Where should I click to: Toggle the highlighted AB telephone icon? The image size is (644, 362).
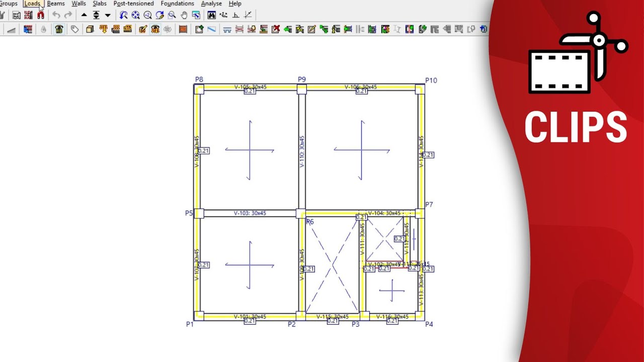tap(59, 30)
